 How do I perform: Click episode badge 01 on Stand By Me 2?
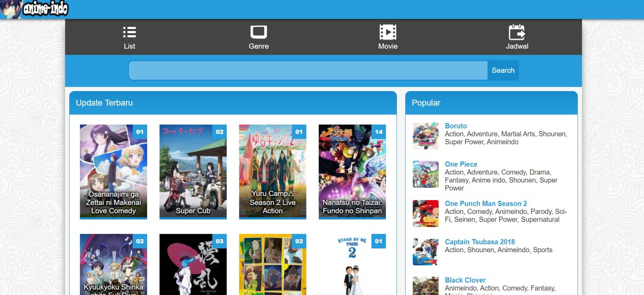379,241
